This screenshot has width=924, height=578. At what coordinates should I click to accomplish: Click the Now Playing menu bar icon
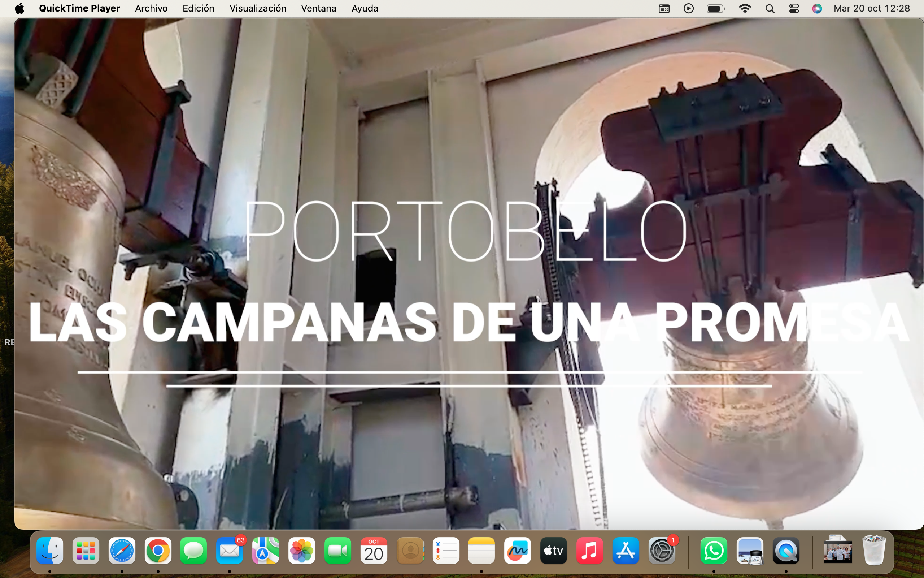[x=688, y=8]
